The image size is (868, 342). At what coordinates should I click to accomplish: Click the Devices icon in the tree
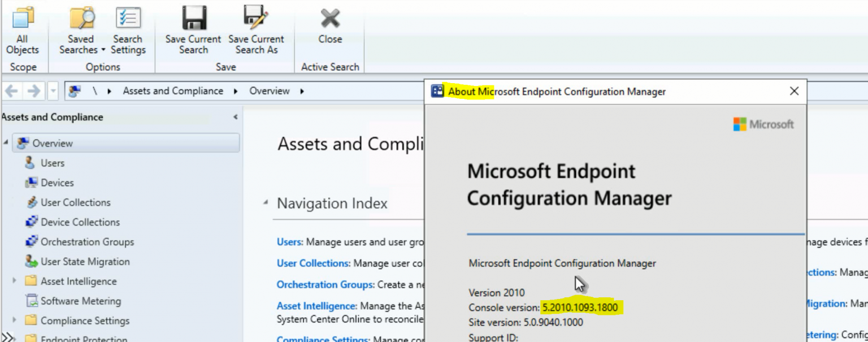(31, 183)
